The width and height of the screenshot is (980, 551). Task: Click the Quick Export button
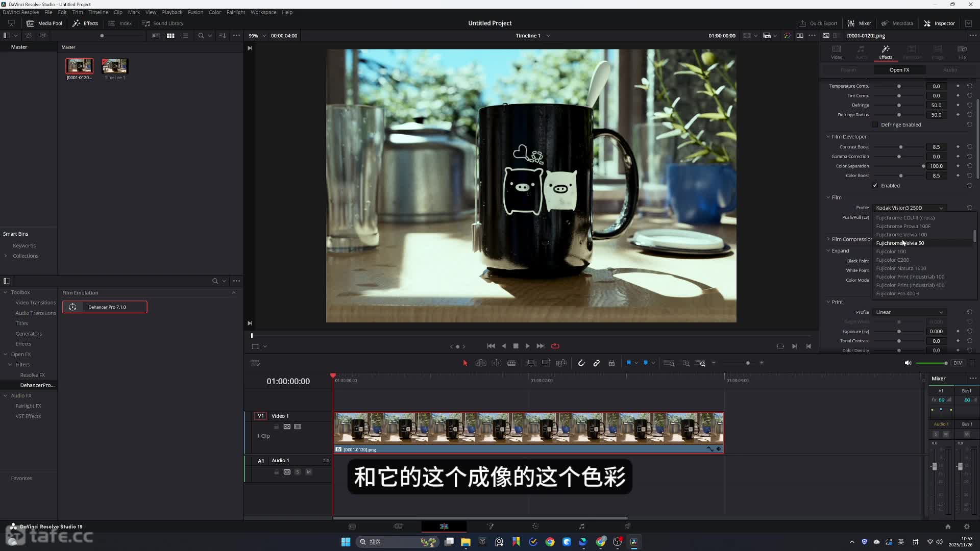pyautogui.click(x=818, y=23)
